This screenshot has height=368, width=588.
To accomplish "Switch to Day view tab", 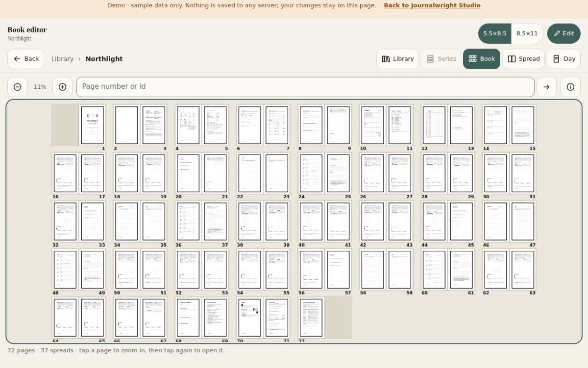I will click(563, 59).
